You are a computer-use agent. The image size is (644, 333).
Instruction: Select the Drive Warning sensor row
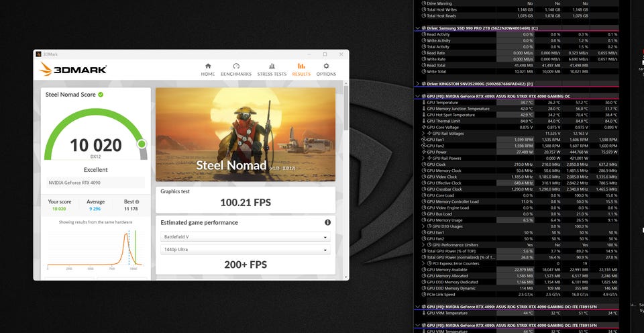click(x=517, y=3)
